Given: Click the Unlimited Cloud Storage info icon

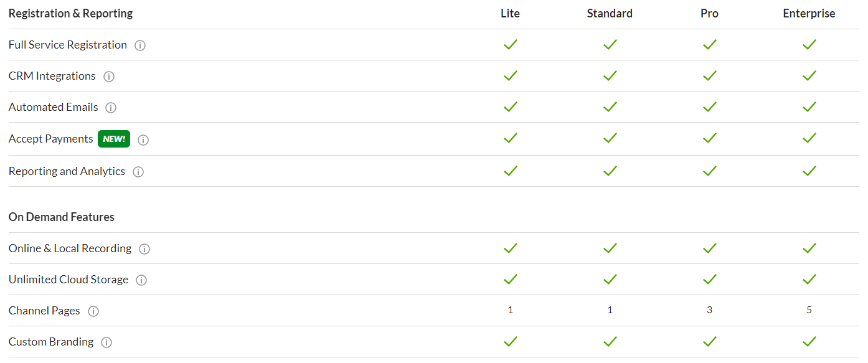Looking at the screenshot, I should [x=141, y=280].
